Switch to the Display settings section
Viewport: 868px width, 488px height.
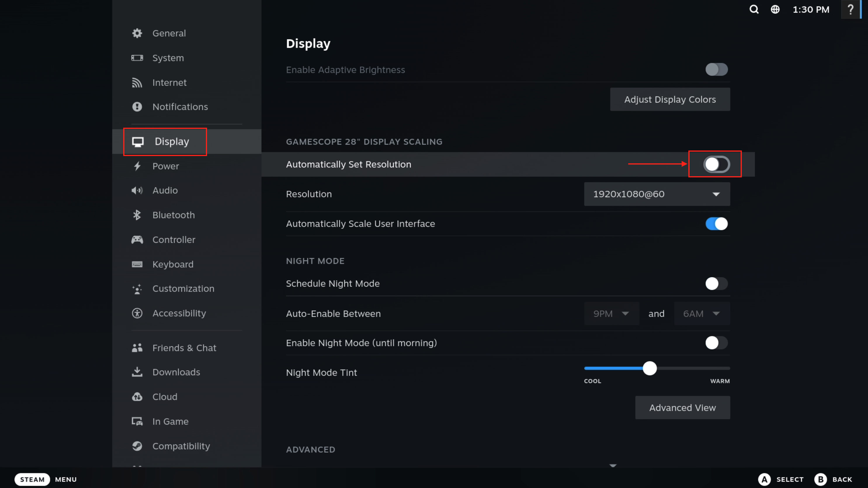point(165,141)
